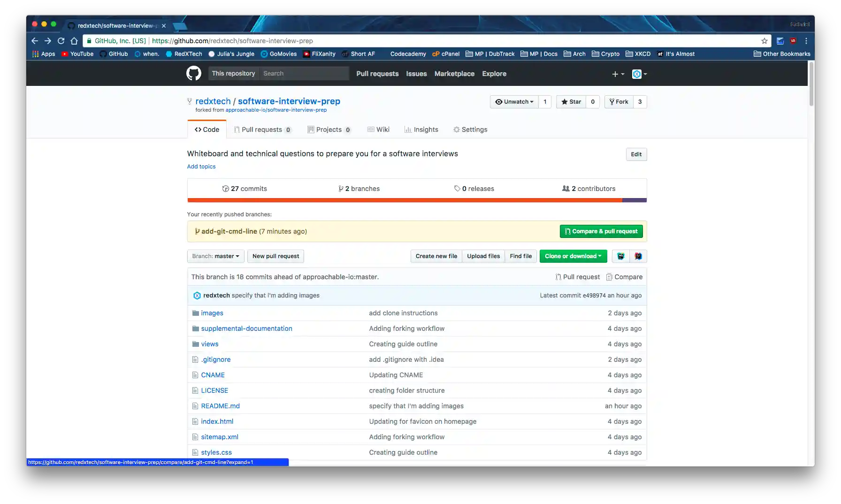Open the Clone or download dropdown

(x=573, y=256)
